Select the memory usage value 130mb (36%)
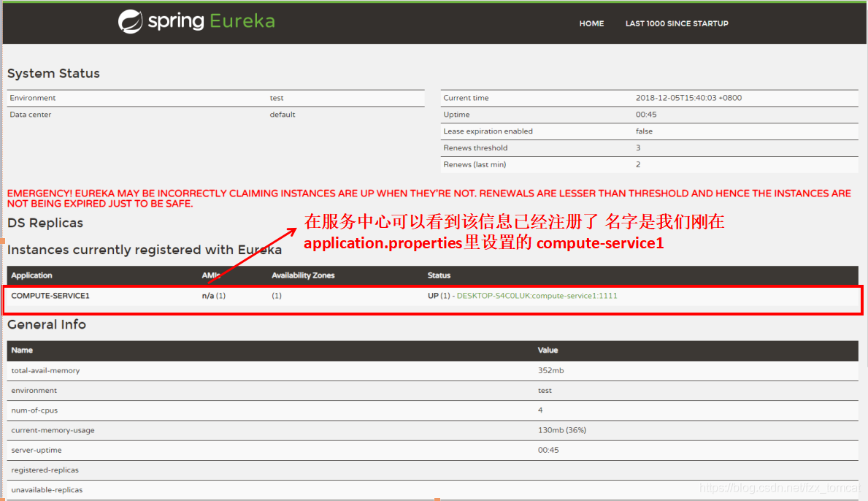Viewport: 868px width, 501px height. [x=562, y=430]
